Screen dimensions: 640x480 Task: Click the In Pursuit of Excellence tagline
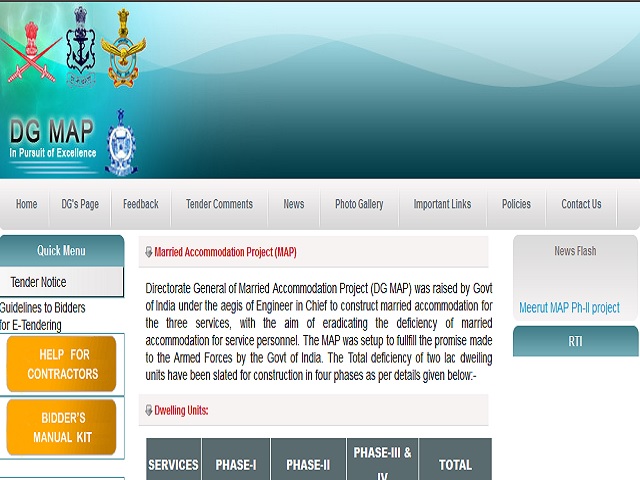(53, 153)
